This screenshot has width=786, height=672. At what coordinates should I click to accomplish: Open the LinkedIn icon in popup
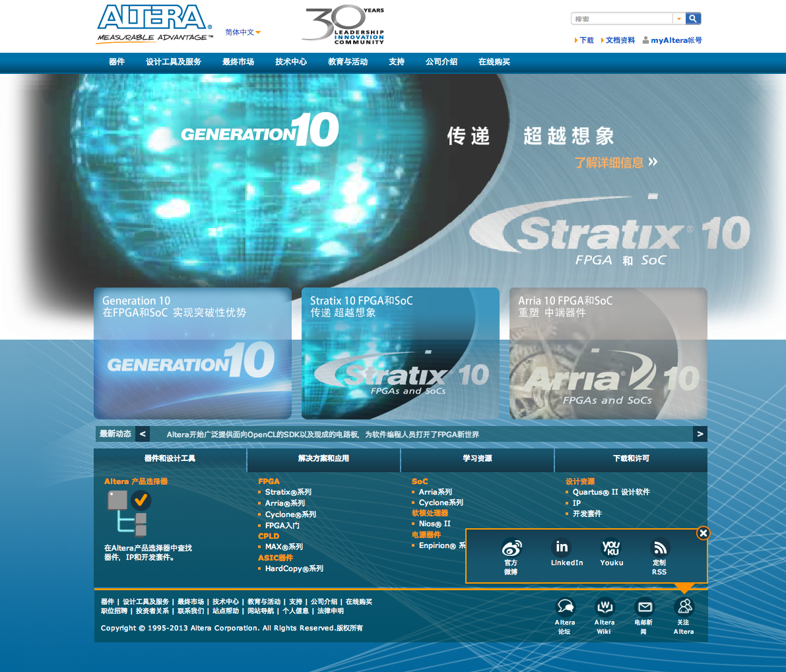(x=562, y=547)
